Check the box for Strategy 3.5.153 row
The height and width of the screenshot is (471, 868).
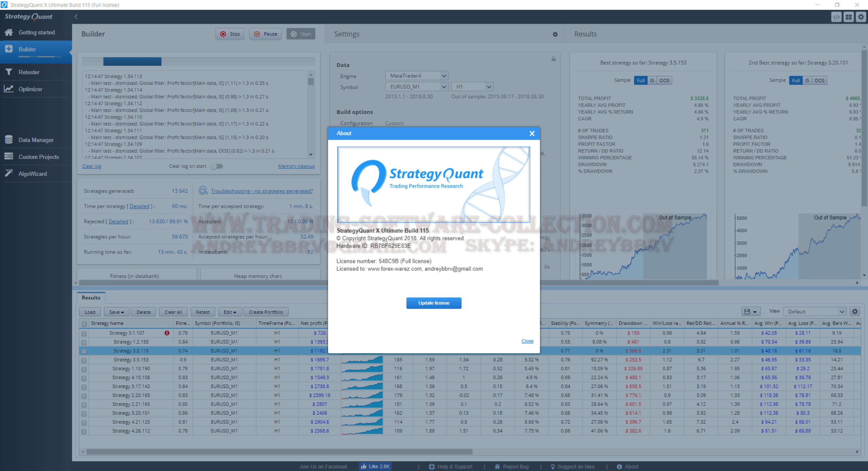pyautogui.click(x=84, y=360)
